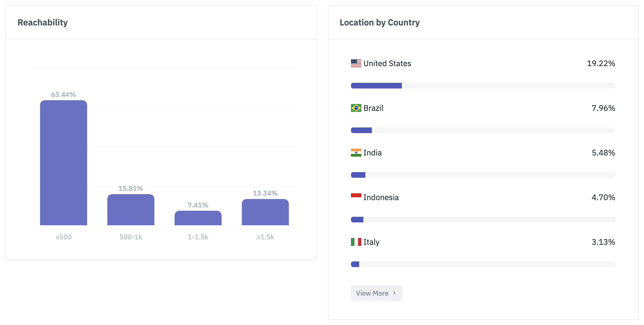Click the Reachability panel heading
The image size is (644, 325).
click(x=43, y=22)
